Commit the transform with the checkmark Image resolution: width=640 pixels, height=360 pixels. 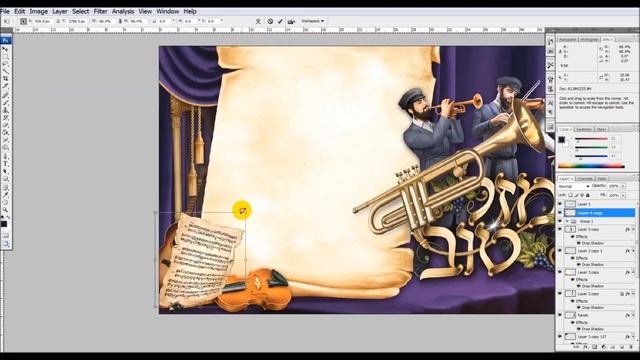coord(280,21)
